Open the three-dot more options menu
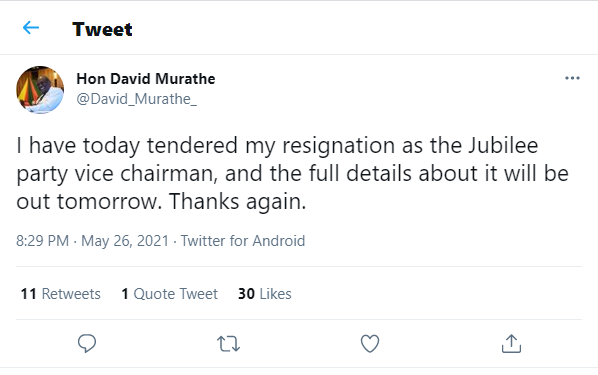Image resolution: width=598 pixels, height=375 pixels. point(572,78)
